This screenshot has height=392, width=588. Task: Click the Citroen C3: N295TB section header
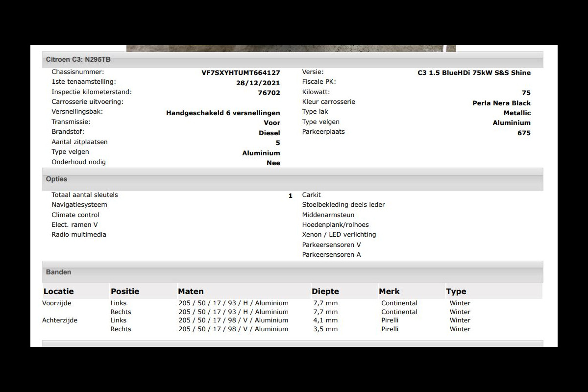[x=78, y=59]
